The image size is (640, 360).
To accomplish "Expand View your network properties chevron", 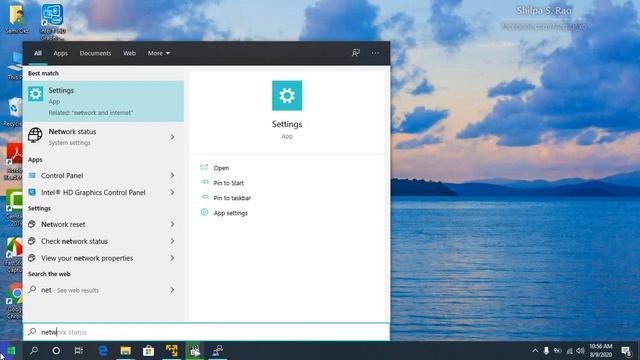I will pos(173,258).
